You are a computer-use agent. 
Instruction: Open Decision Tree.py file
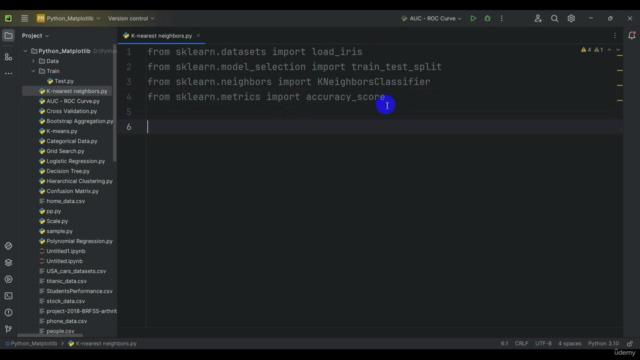(x=68, y=171)
